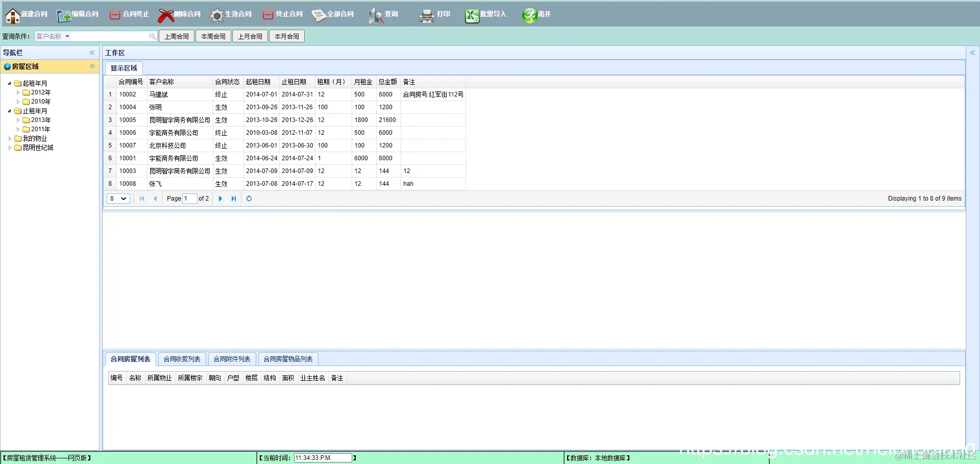Screen dimensions: 980x464
Task: Click 业主姓名 column header in lower grid
Action: [x=313, y=378]
